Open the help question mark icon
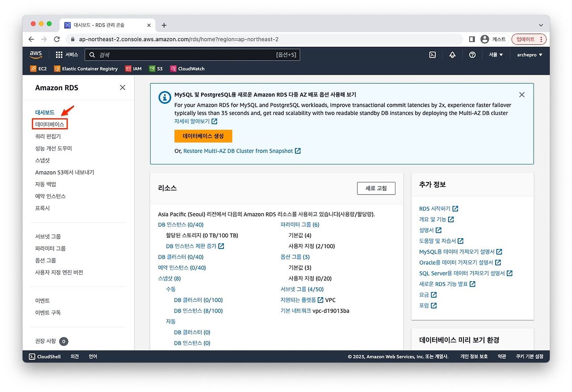The height and width of the screenshot is (392, 572). click(472, 55)
